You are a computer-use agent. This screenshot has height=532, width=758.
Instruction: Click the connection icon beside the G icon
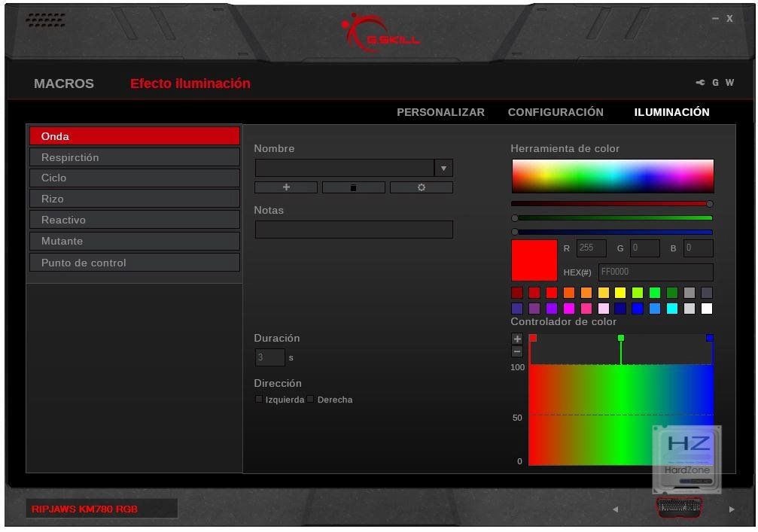pyautogui.click(x=700, y=83)
